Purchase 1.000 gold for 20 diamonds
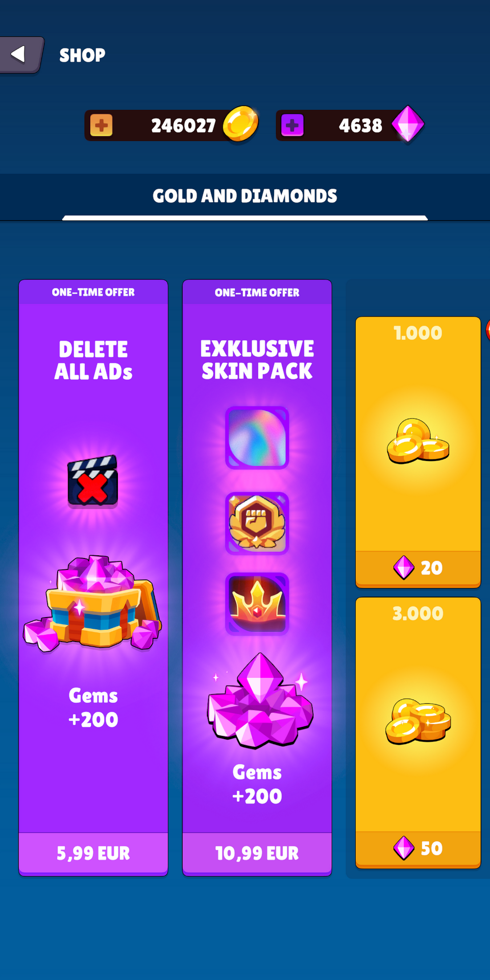The width and height of the screenshot is (490, 980). pos(418,568)
